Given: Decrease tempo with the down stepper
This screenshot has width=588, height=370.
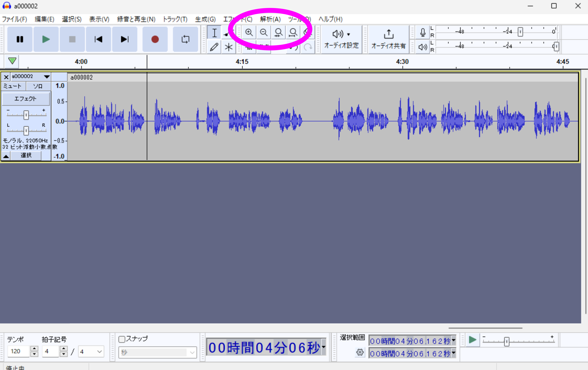Looking at the screenshot, I should coord(34,354).
